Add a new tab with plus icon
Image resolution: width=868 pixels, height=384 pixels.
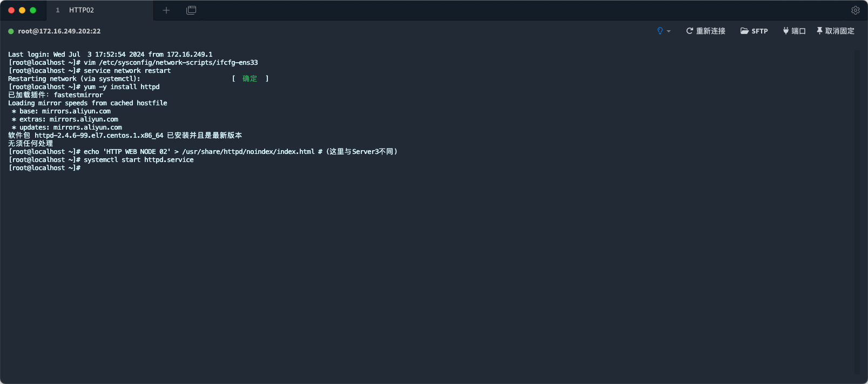coord(166,10)
